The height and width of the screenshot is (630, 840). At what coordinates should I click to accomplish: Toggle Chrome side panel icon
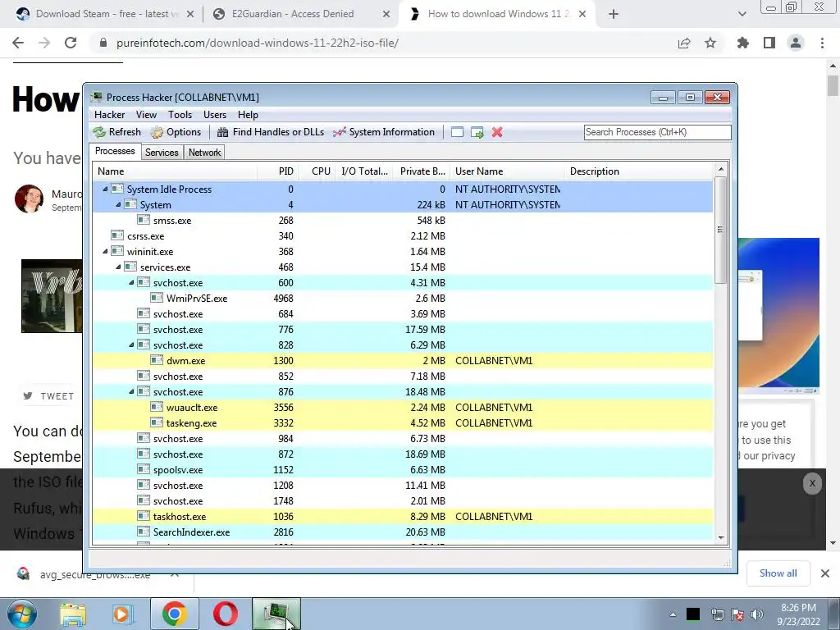pyautogui.click(x=769, y=43)
